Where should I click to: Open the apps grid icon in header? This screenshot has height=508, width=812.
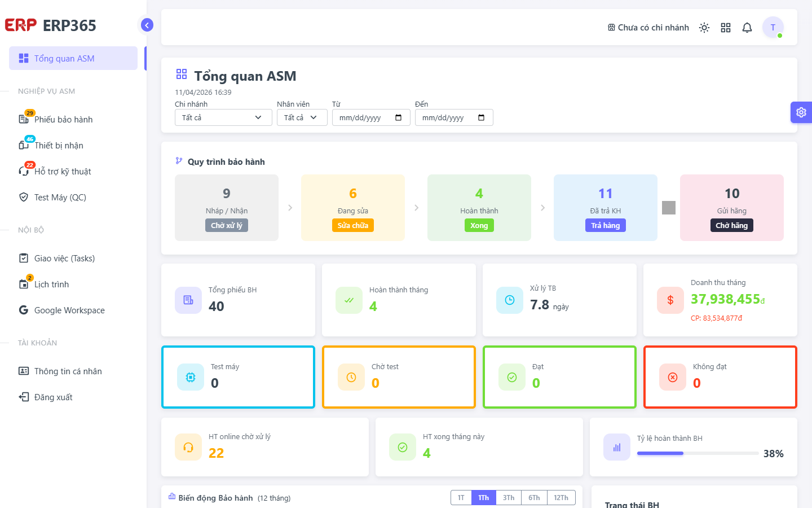[x=726, y=28]
